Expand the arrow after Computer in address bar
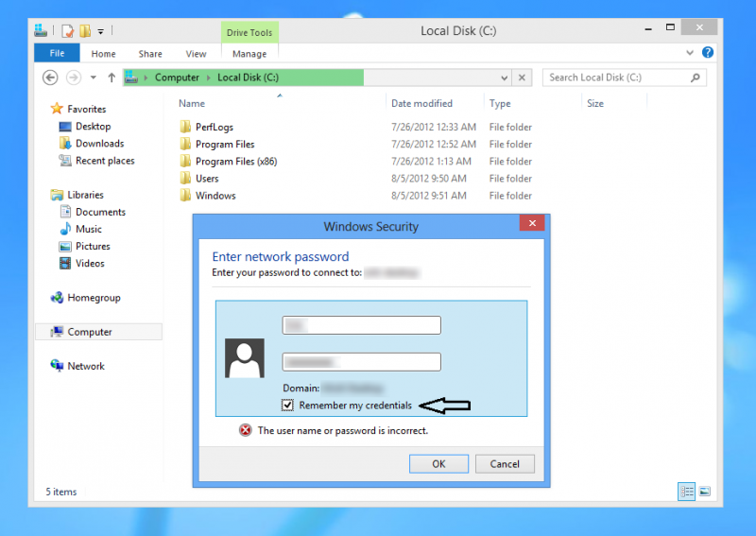The image size is (756, 536). click(x=209, y=78)
